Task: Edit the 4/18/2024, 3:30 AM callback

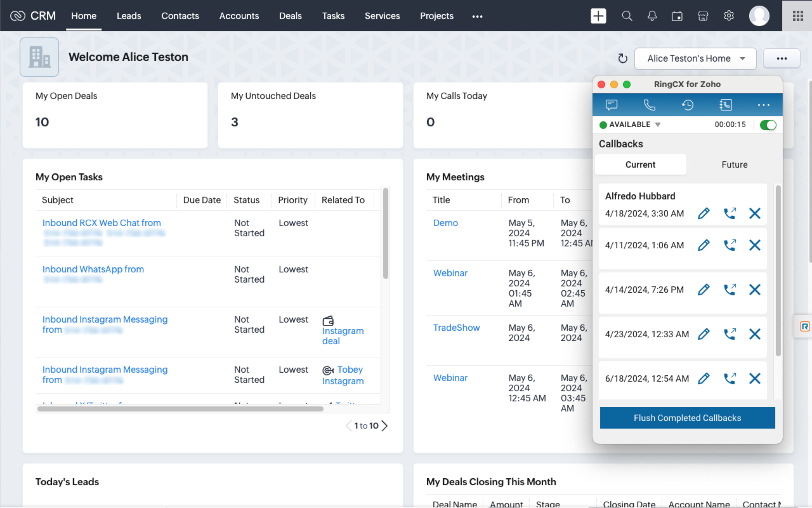Action: click(704, 213)
